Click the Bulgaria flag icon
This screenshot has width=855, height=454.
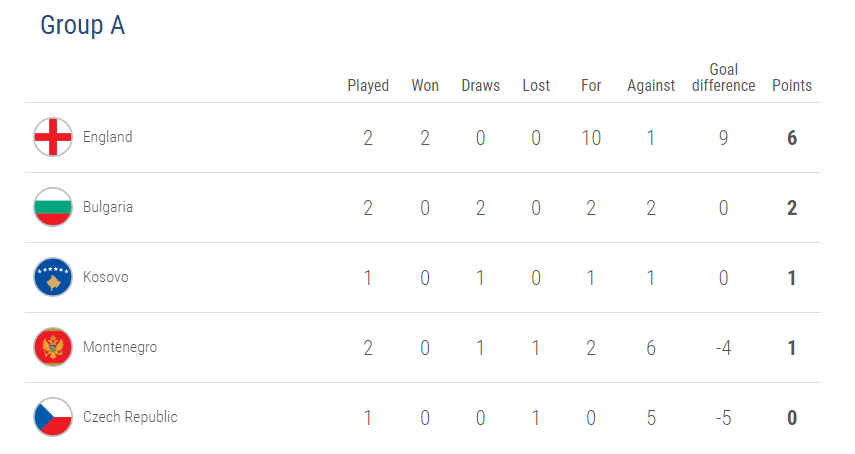pyautogui.click(x=53, y=207)
